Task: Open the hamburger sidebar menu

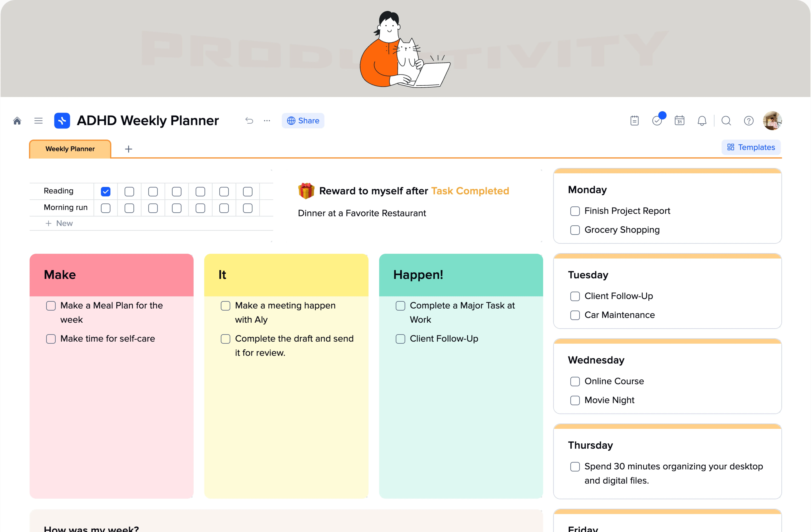Action: click(39, 121)
